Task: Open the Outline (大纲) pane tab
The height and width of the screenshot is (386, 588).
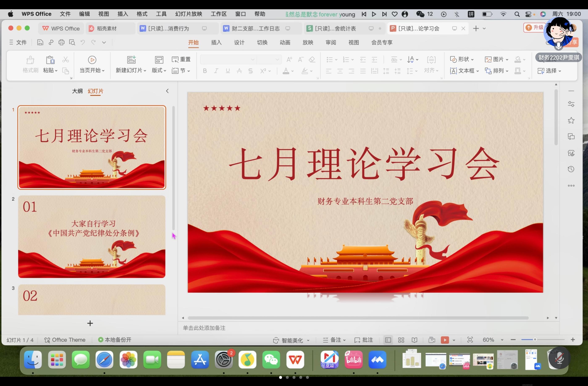Action: tap(77, 91)
